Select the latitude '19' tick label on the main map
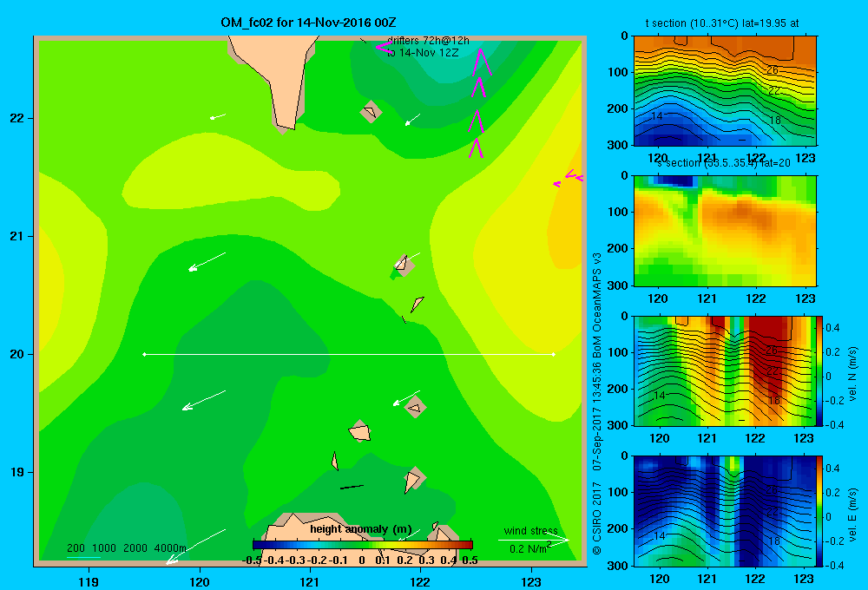The image size is (868, 590). [x=17, y=472]
